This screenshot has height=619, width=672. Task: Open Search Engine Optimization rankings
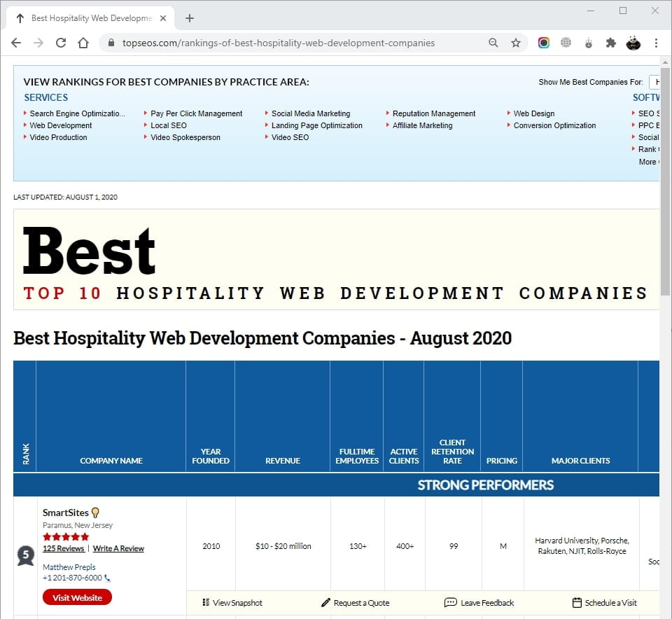click(x=77, y=113)
